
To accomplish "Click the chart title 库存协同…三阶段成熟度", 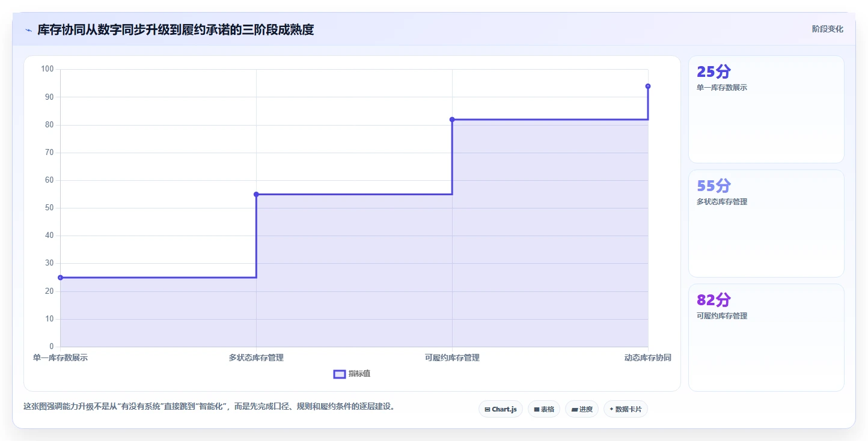I will click(176, 29).
